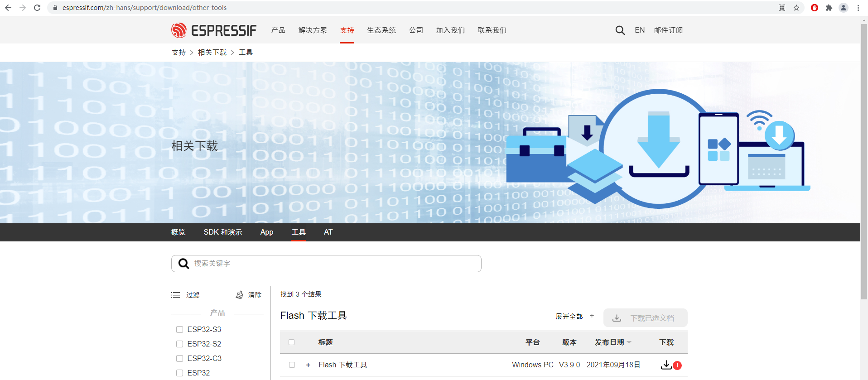Sort by 发布日期 dropdown arrow
Image resolution: width=868 pixels, height=380 pixels.
629,342
